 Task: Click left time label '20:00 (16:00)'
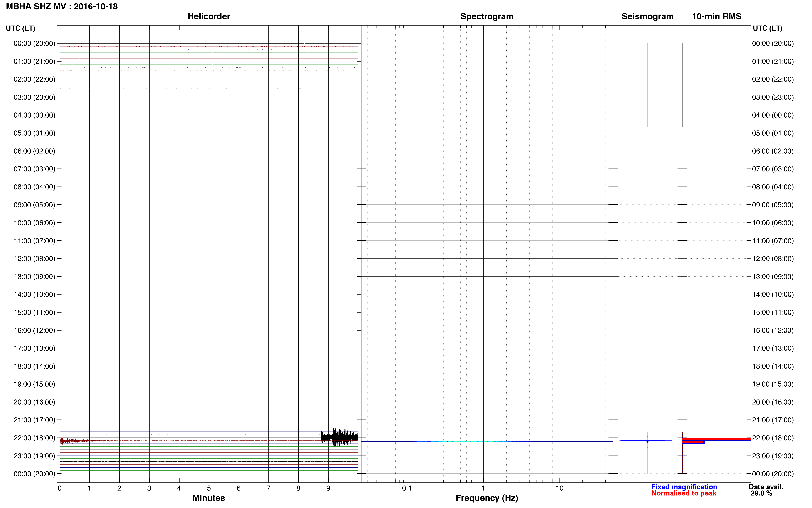click(34, 402)
